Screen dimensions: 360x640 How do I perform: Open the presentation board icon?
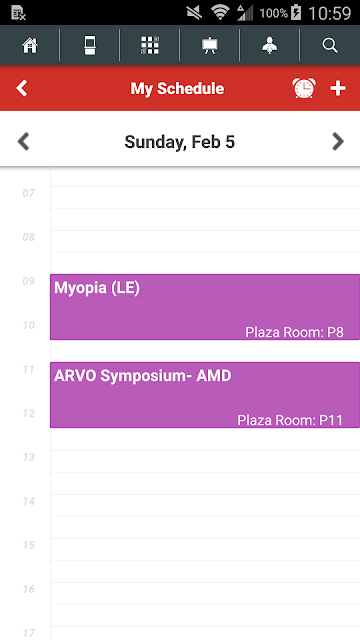coord(210,45)
